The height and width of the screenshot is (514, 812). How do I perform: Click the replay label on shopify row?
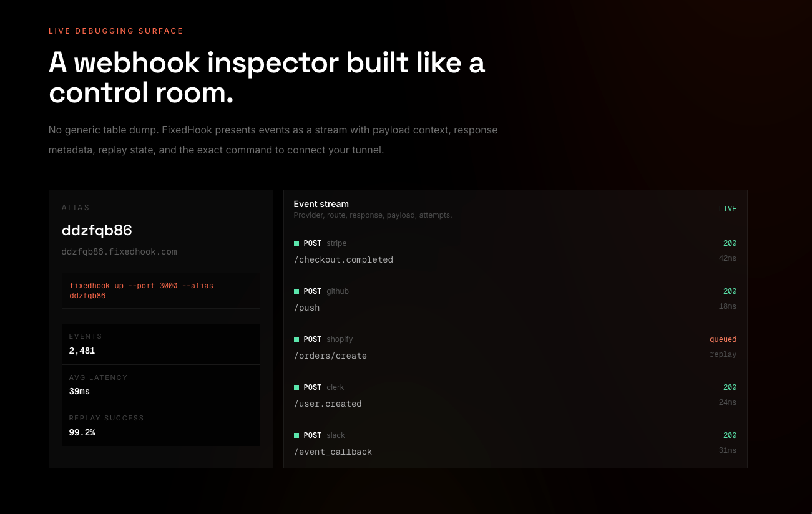(723, 354)
